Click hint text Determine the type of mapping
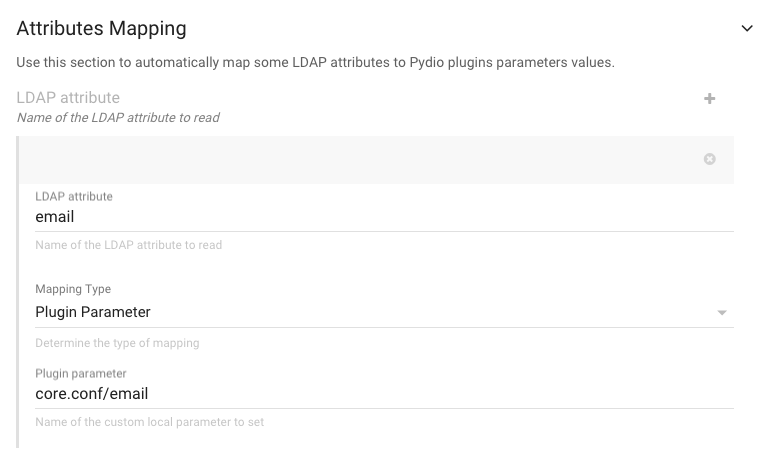The width and height of the screenshot is (777, 464). [x=117, y=343]
